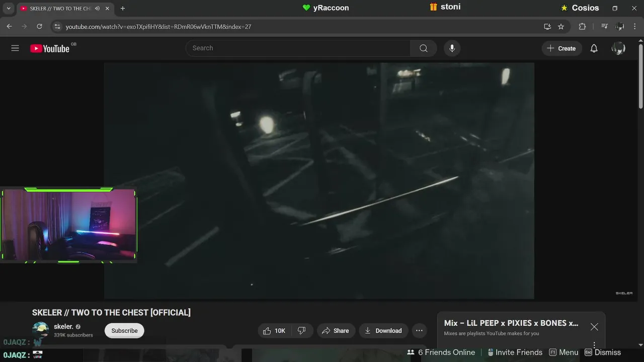Mute the tab via speaker icon

[x=97, y=9]
